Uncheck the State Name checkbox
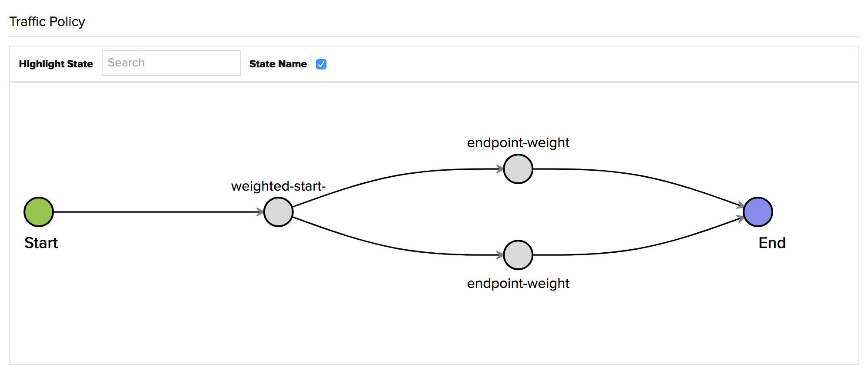868x383 pixels. pos(321,64)
